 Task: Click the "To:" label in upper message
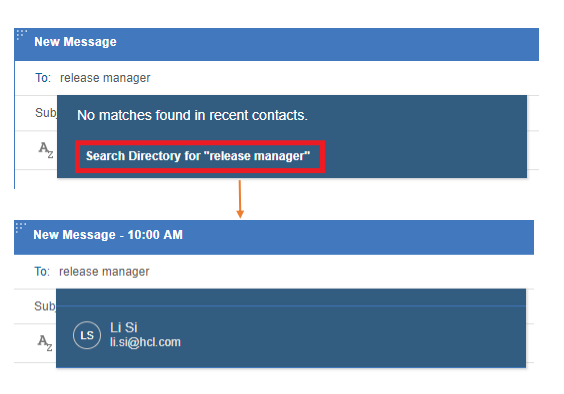pyautogui.click(x=43, y=78)
